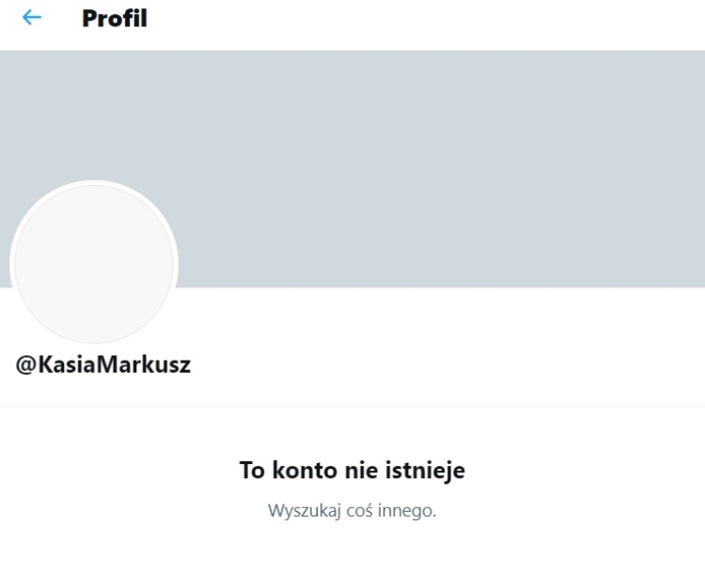Click the Profil header title

click(x=115, y=19)
